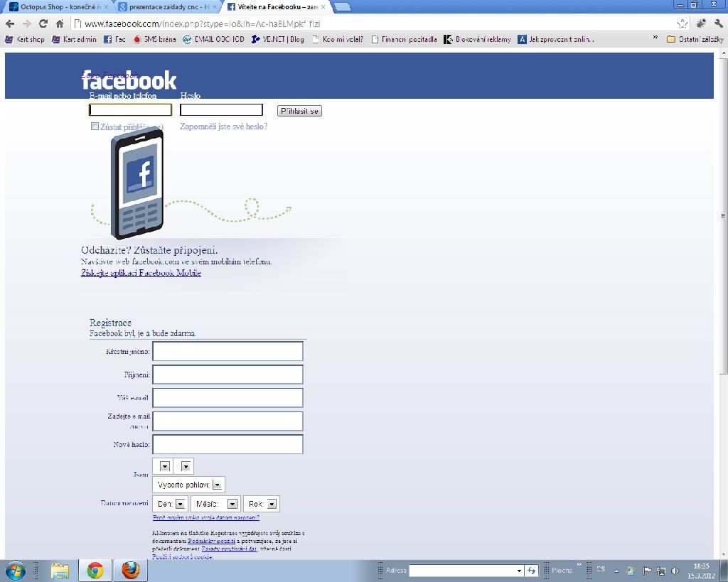Click the facebook logo in the header
The image size is (728, 582).
(129, 80)
